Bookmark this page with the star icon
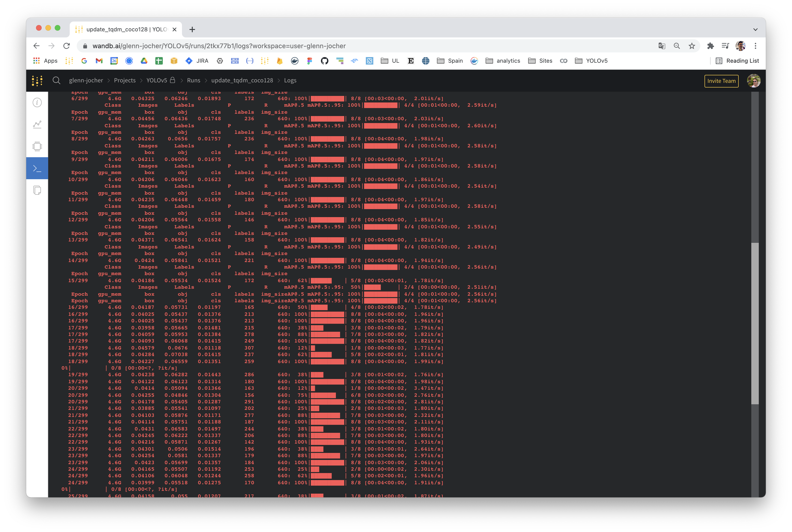The width and height of the screenshot is (792, 532). [x=692, y=46]
